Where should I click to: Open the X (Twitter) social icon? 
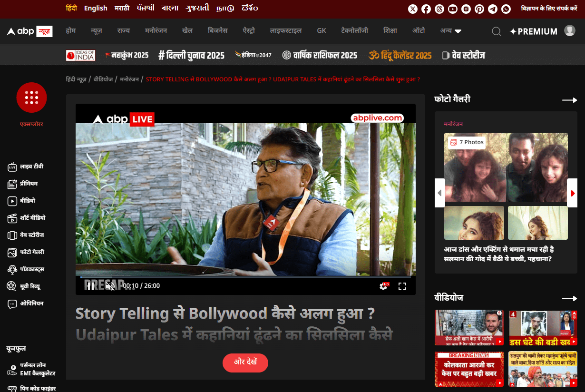413,9
